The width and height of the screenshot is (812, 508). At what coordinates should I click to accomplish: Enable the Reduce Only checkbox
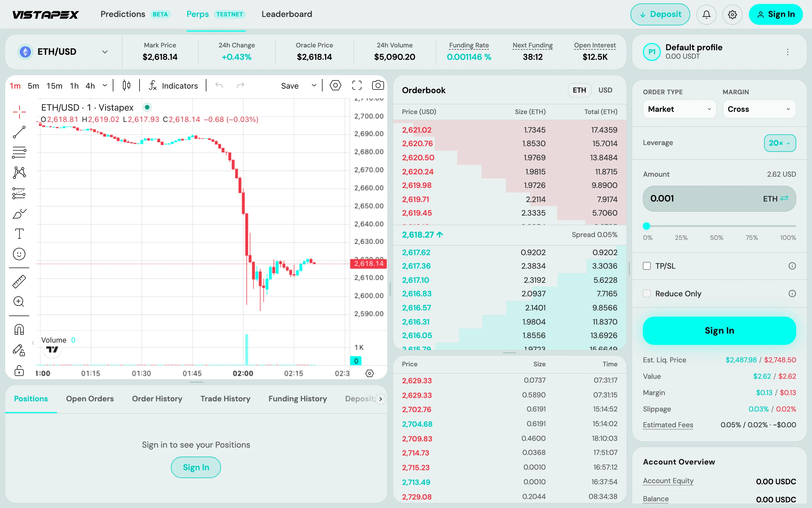click(x=646, y=294)
